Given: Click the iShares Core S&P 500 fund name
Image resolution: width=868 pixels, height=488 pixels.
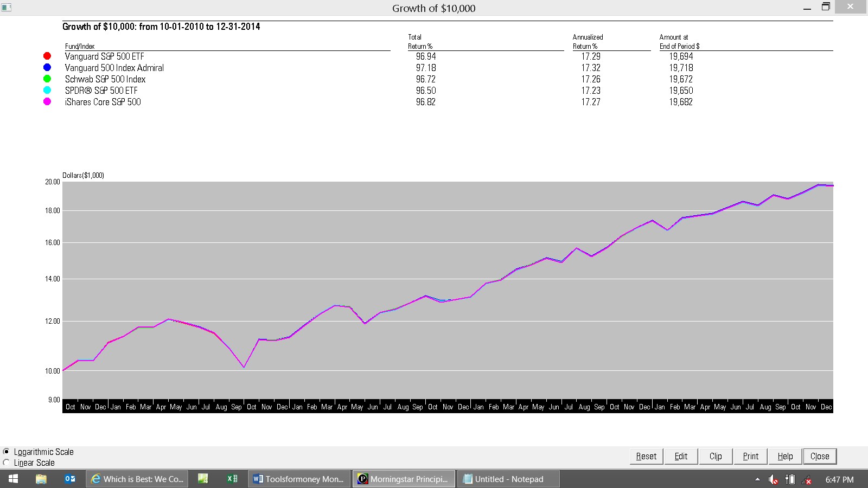Looking at the screenshot, I should click(103, 102).
